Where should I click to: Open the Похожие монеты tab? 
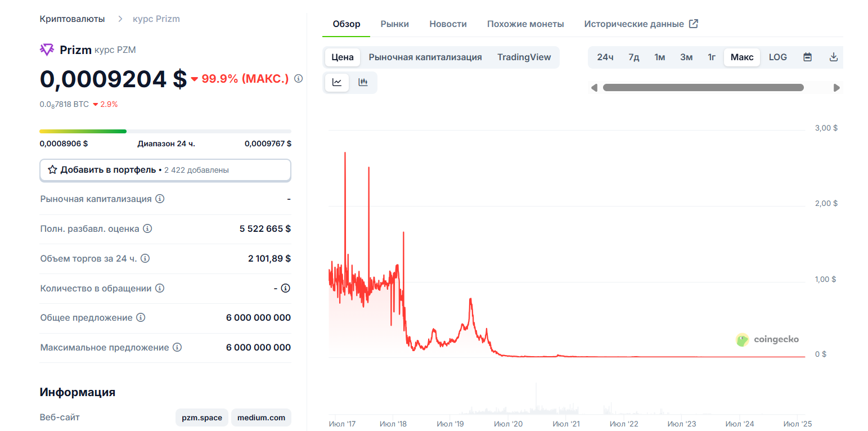[x=525, y=24]
